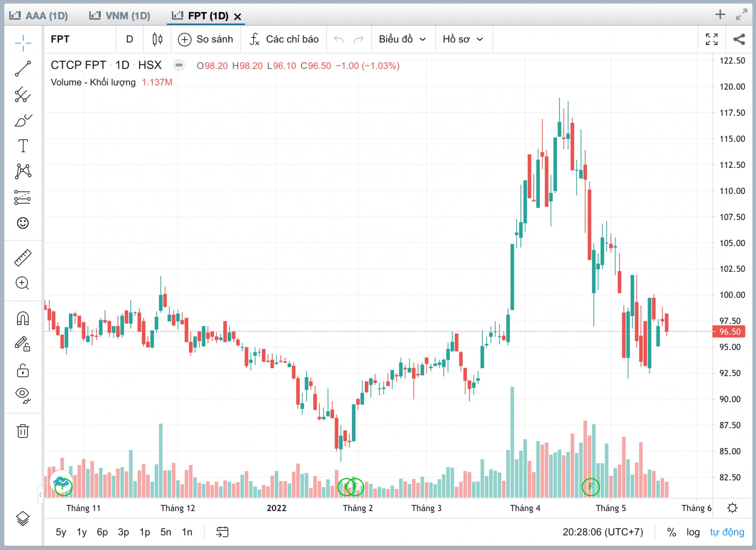The height and width of the screenshot is (550, 756).
Task: Open the pitchfork drawing tool
Action: [23, 95]
